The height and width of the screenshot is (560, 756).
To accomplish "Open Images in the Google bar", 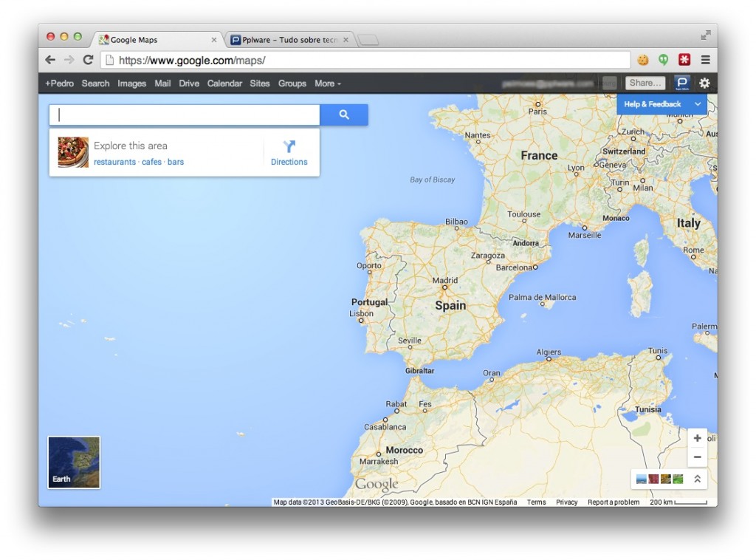I will tap(131, 83).
